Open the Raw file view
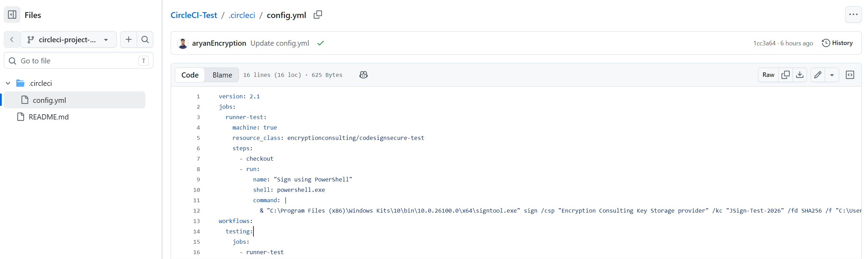Image resolution: width=868 pixels, height=259 pixels. click(x=768, y=75)
